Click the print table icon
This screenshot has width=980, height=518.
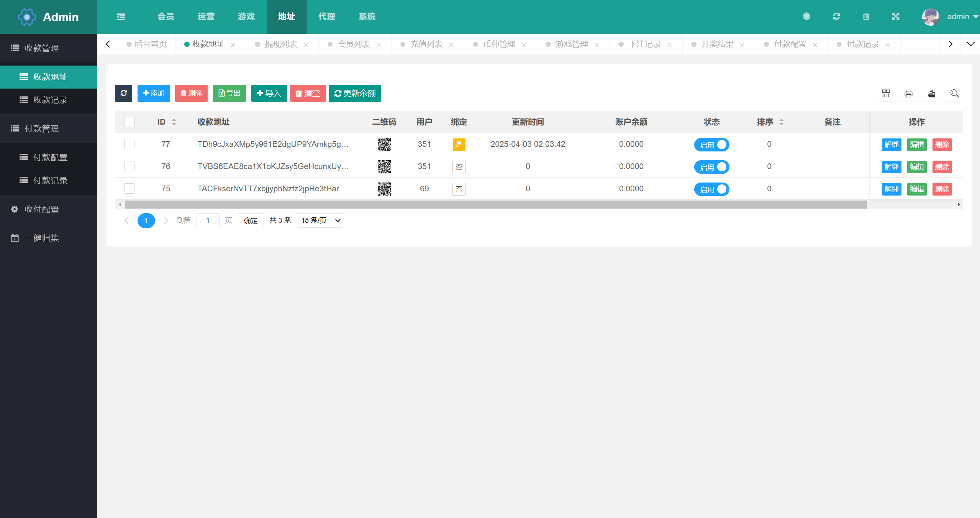(908, 93)
